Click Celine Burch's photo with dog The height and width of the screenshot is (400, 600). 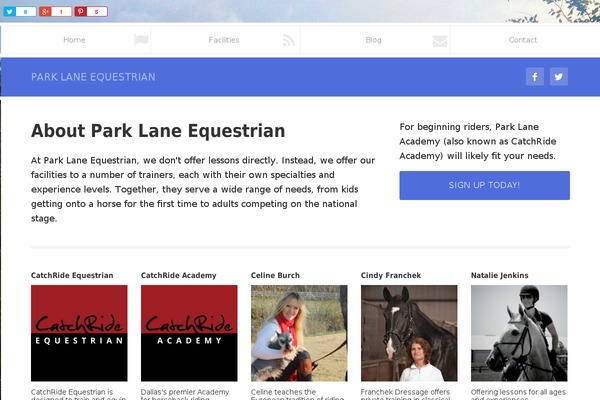click(299, 333)
